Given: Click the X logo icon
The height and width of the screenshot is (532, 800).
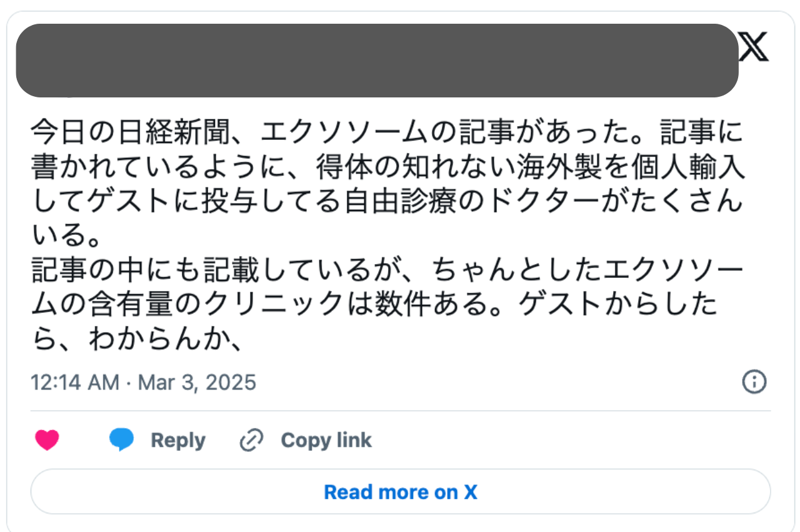Looking at the screenshot, I should (x=754, y=47).
